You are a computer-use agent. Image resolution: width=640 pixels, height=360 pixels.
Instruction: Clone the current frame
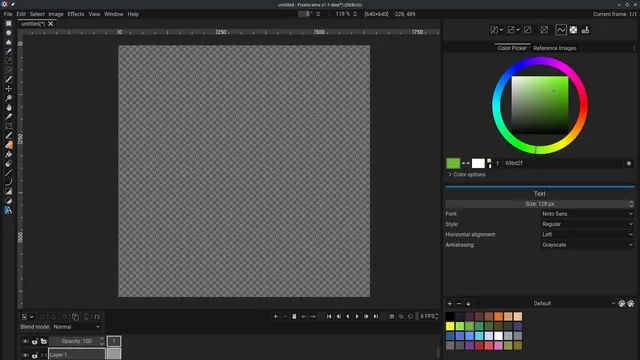point(294,316)
